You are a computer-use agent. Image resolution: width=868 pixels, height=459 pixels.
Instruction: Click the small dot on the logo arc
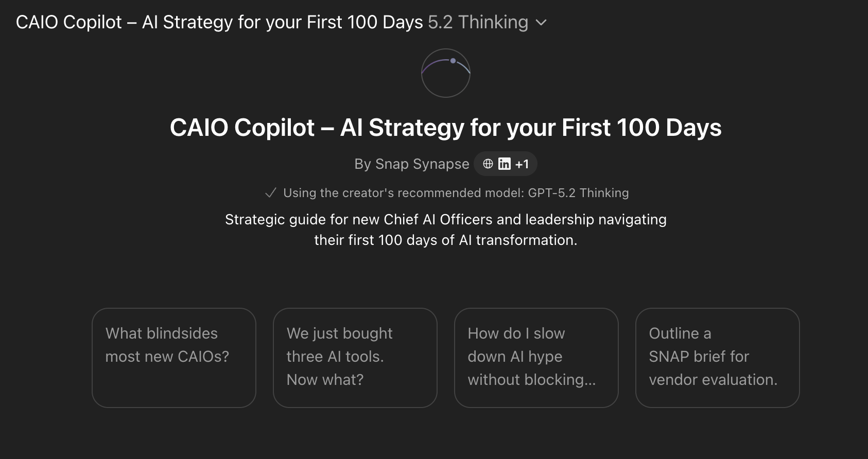(453, 61)
